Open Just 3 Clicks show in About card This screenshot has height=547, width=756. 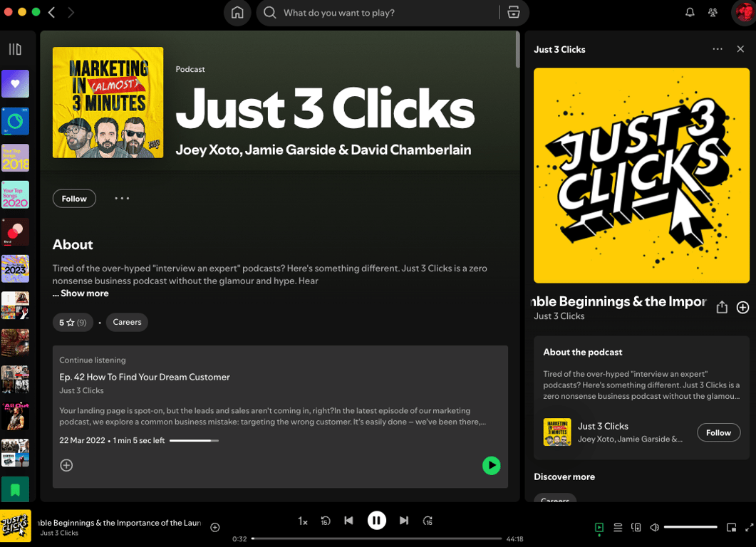[603, 426]
